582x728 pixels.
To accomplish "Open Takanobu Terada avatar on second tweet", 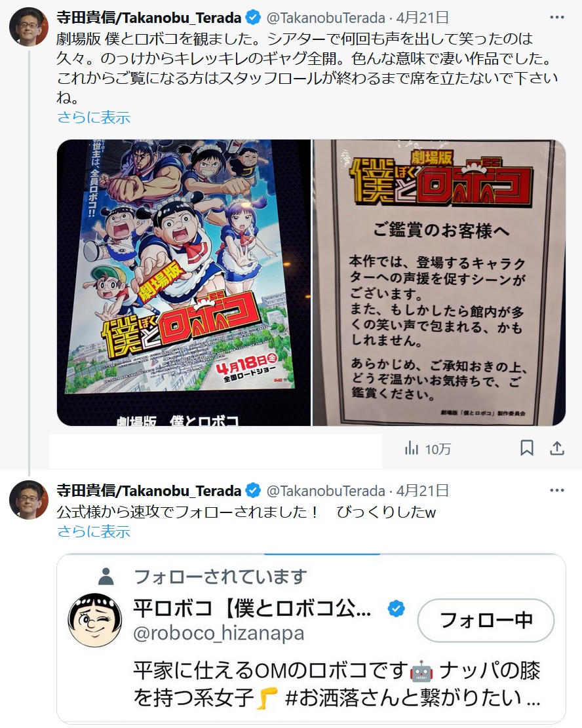I will 29,499.
